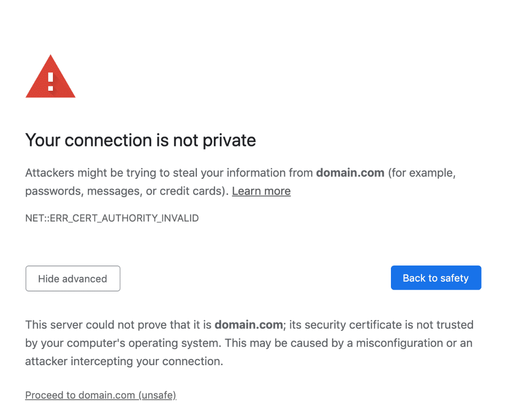This screenshot has width=508, height=420.
Task: Click the heading Your connection is not private
Action: [140, 140]
